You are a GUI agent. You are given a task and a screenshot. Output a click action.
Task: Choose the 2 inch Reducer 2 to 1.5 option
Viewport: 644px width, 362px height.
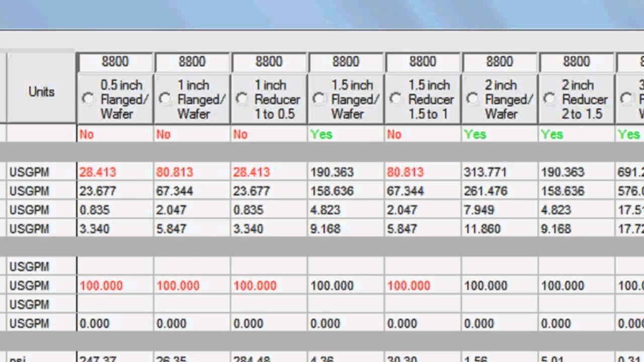click(550, 99)
